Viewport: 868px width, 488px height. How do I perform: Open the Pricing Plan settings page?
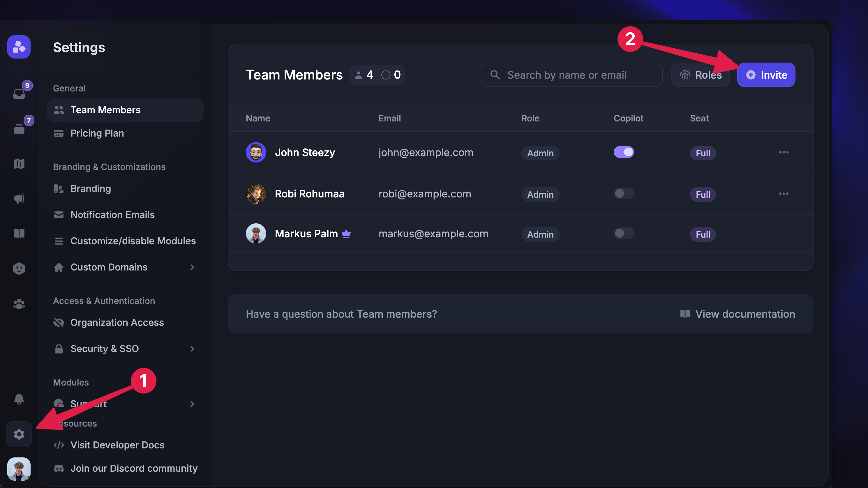(x=97, y=133)
